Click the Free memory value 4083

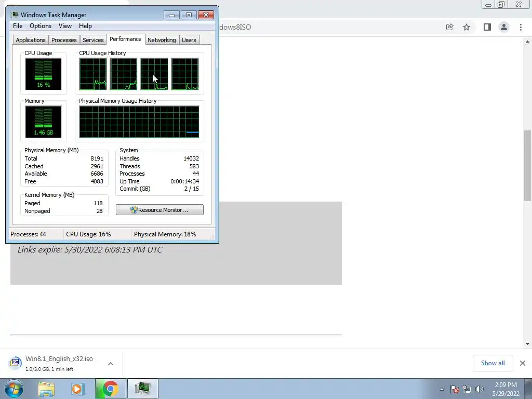[97, 181]
